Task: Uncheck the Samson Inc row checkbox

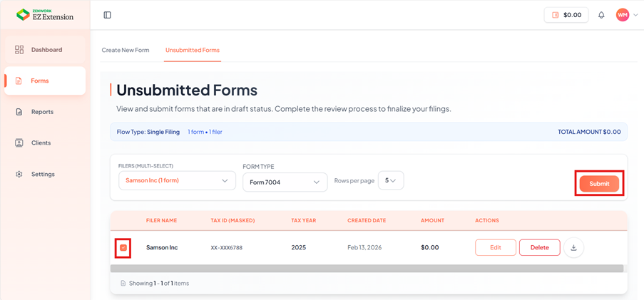Action: (123, 248)
